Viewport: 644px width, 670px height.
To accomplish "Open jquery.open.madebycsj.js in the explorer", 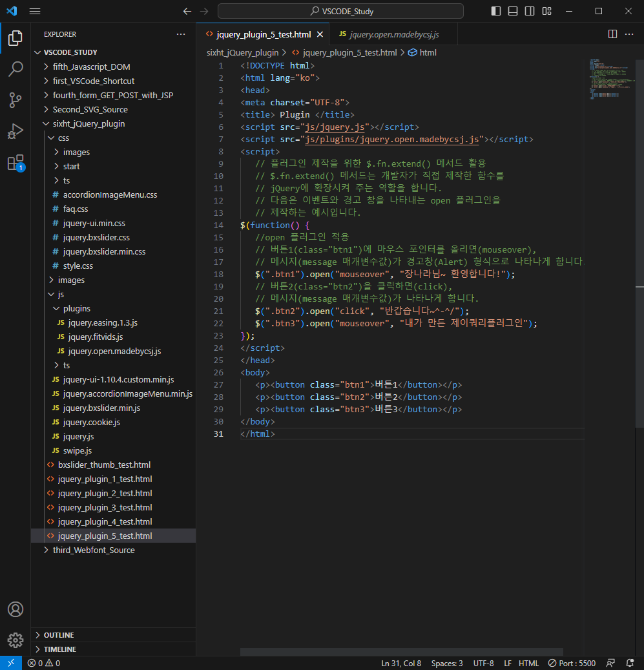I will pyautogui.click(x=114, y=351).
